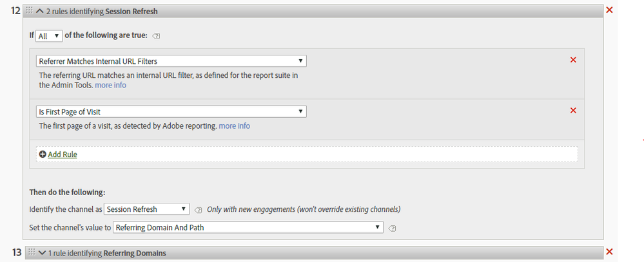
Task: Remove the Is First Page of Visit rule
Action: pyautogui.click(x=573, y=111)
